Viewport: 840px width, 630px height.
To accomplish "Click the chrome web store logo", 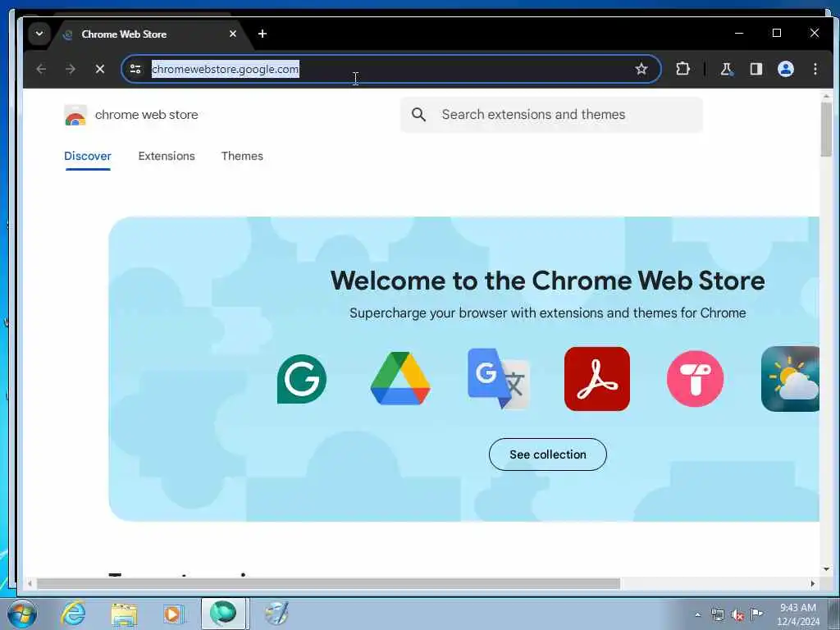I will (x=131, y=115).
